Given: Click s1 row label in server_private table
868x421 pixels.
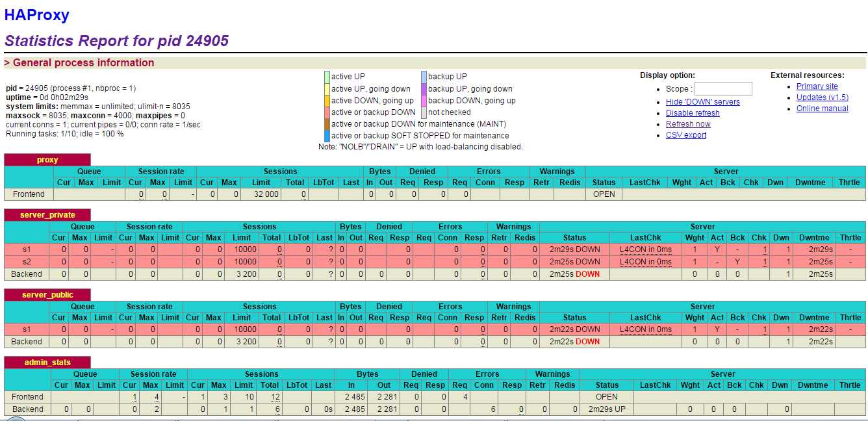Looking at the screenshot, I should 27,249.
